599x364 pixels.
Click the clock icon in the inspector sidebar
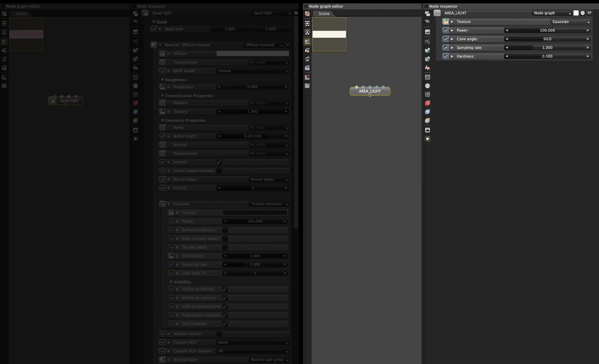tap(427, 86)
